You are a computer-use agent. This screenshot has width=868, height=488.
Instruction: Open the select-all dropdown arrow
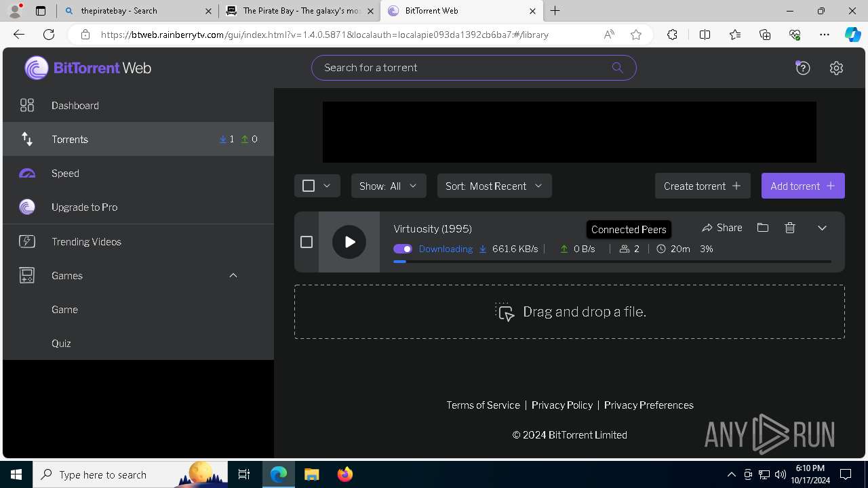tap(327, 186)
